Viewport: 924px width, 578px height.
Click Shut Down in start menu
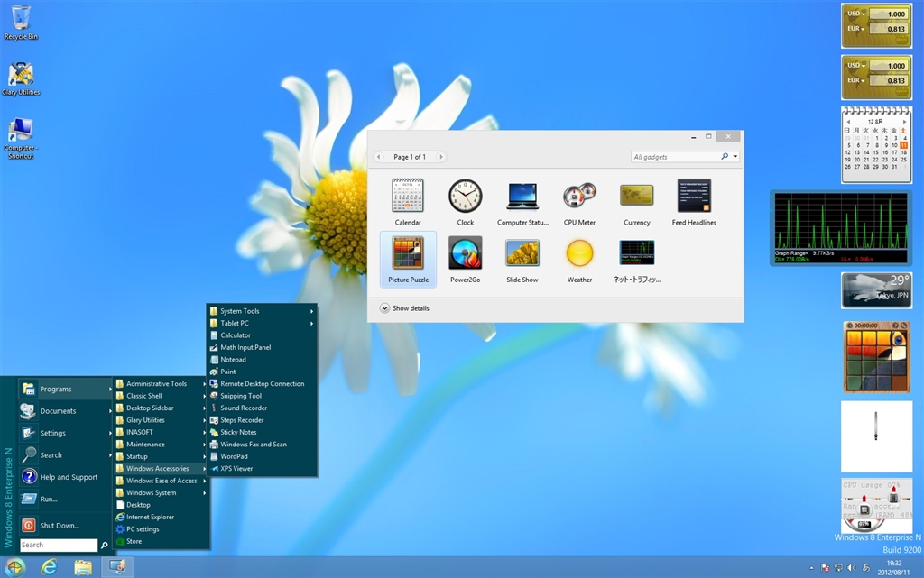tap(59, 526)
